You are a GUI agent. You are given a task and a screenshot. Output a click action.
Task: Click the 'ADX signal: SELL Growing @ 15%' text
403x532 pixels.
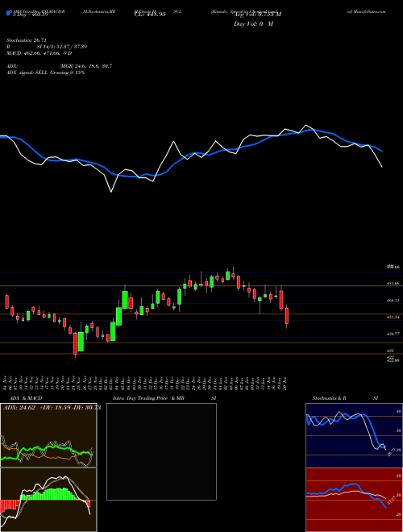click(x=45, y=73)
